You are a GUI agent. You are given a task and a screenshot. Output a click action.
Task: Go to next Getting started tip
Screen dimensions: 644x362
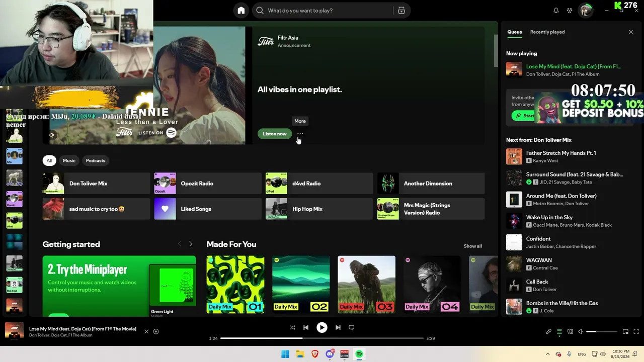tap(191, 244)
